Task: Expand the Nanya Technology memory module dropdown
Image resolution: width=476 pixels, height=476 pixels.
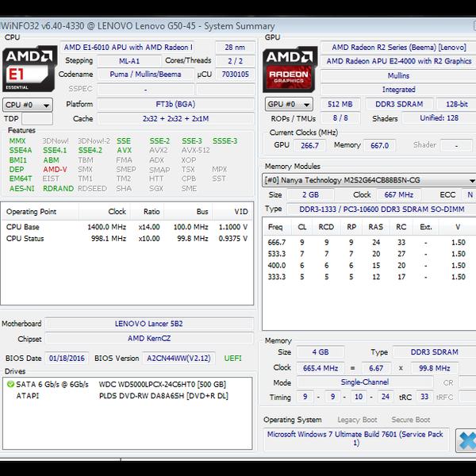Action: point(369,180)
